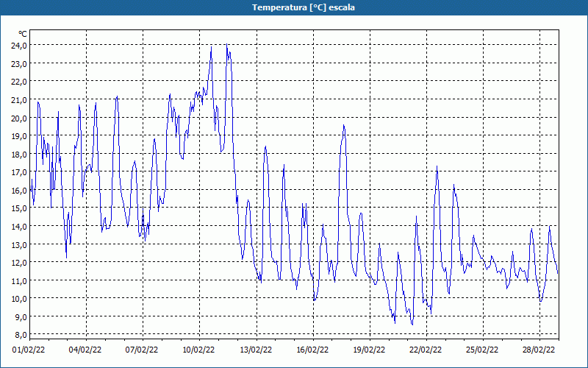The height and width of the screenshot is (368, 588).
Task: Select the 22/02/22 date label
Action: tap(426, 350)
